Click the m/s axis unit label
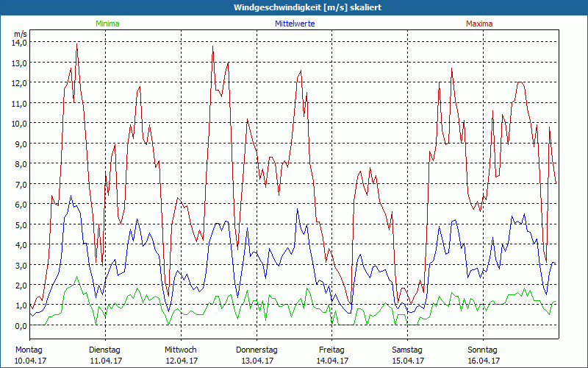This screenshot has width=588, height=368. pos(21,34)
